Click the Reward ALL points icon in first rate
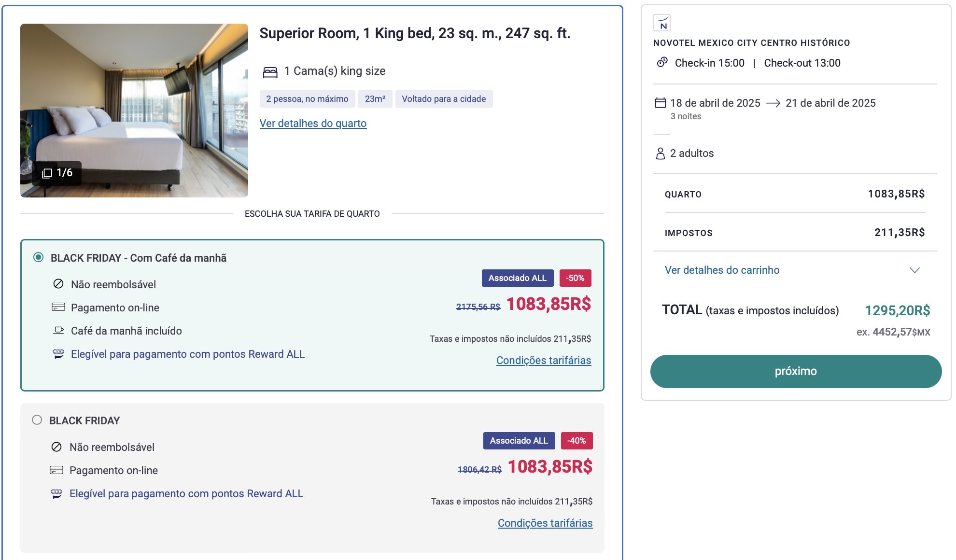This screenshot has height=560, width=956. coord(58,354)
